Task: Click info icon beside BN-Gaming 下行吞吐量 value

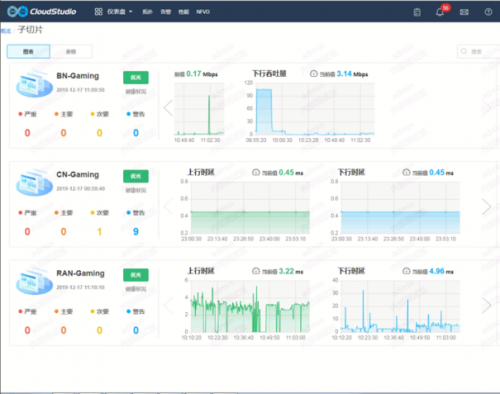Action: pos(314,74)
